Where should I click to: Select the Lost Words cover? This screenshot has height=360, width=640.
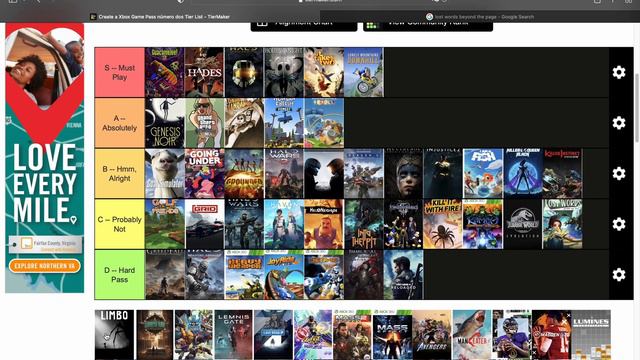(x=563, y=224)
